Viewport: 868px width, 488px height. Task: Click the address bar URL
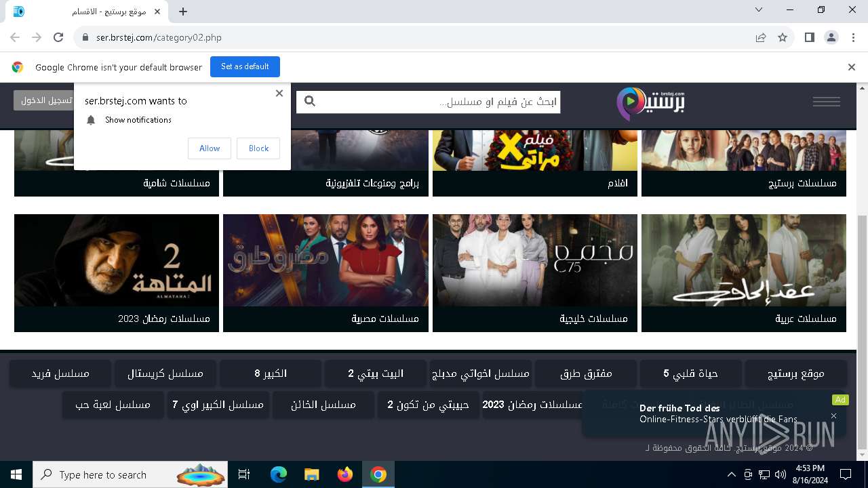pos(159,37)
